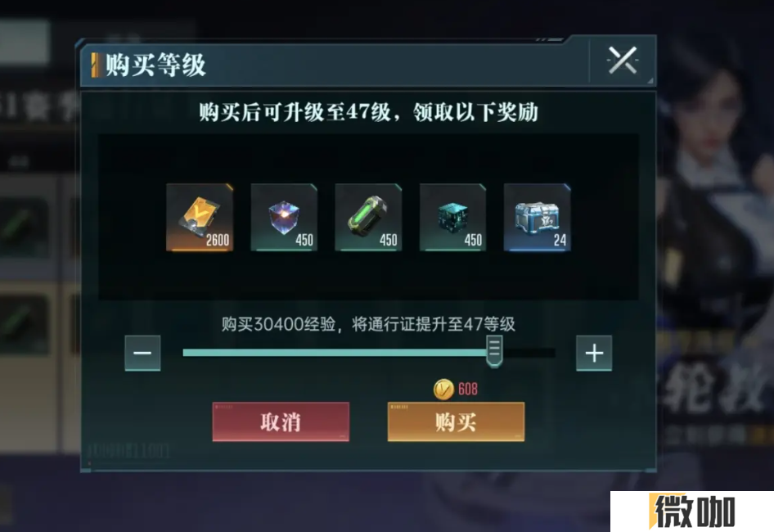
Task: Click the 购买等级 dialog title
Action: point(155,65)
